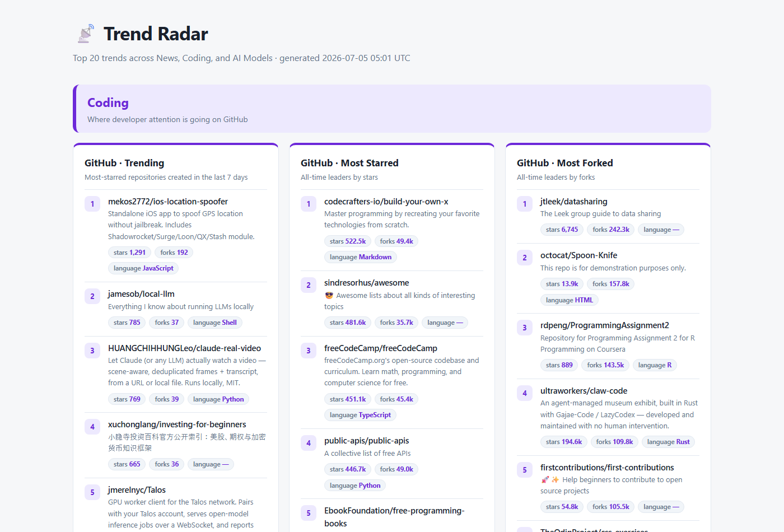Screen dimensions: 784x532
Task: Click the 'forks 143.5k' pill
Action: coord(605,365)
